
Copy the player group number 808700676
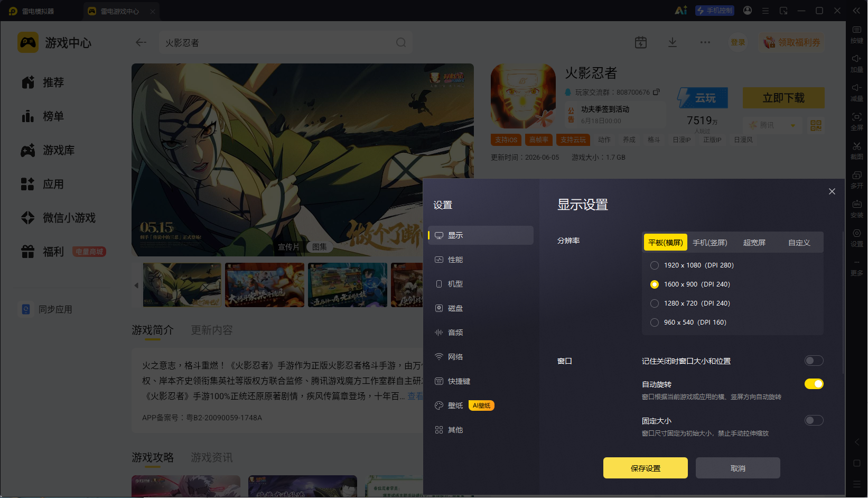(656, 92)
